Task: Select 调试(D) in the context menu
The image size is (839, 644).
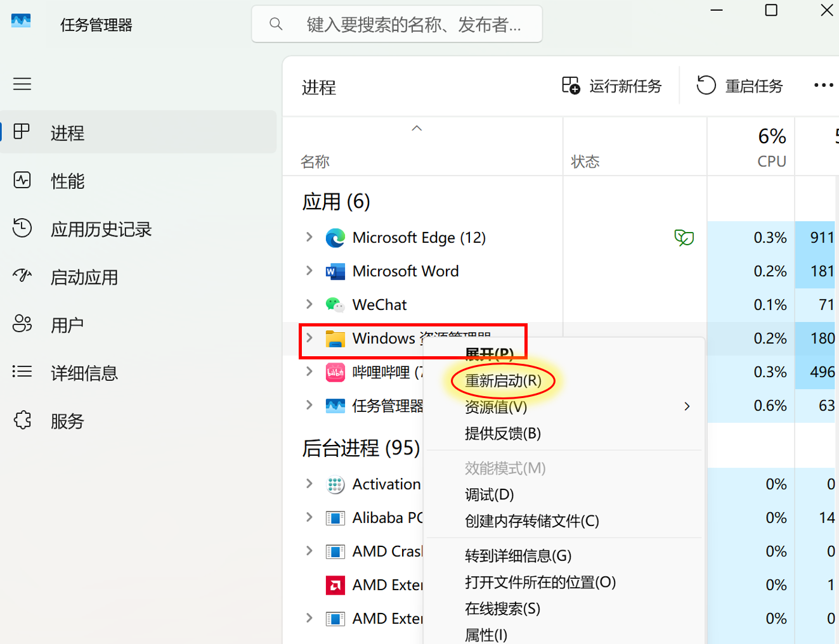Action: tap(489, 494)
